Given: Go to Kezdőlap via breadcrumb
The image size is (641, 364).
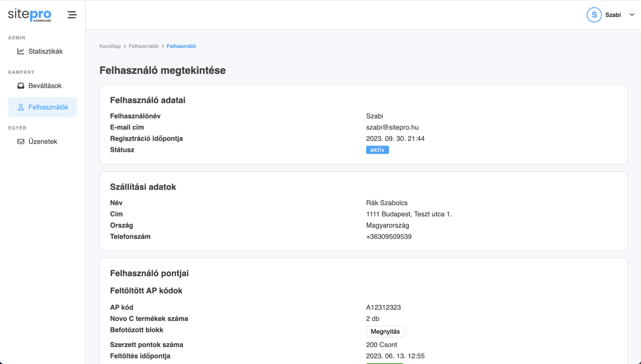Looking at the screenshot, I should [x=110, y=46].
